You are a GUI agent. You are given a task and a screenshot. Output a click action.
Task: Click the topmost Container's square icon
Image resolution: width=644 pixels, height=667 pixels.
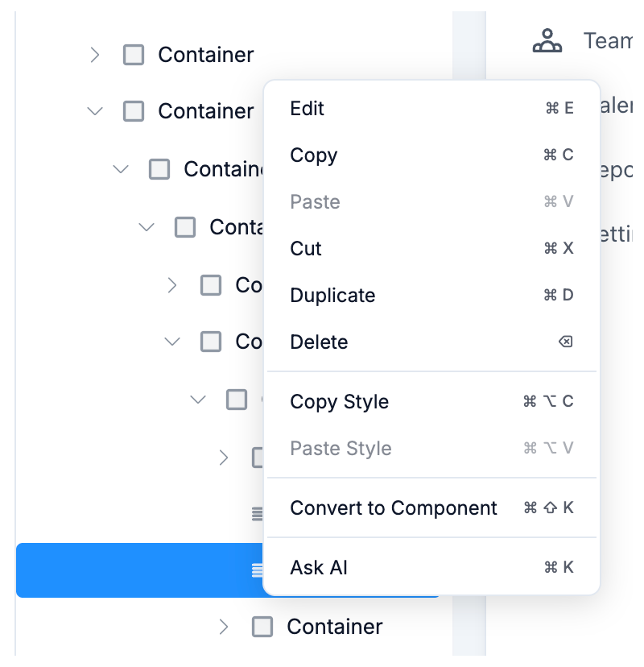click(x=134, y=55)
